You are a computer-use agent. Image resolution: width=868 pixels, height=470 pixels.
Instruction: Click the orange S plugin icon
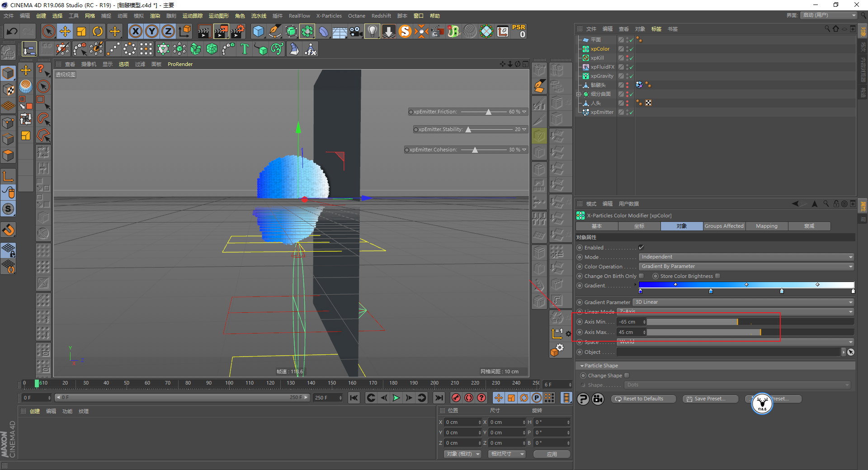pyautogui.click(x=405, y=31)
